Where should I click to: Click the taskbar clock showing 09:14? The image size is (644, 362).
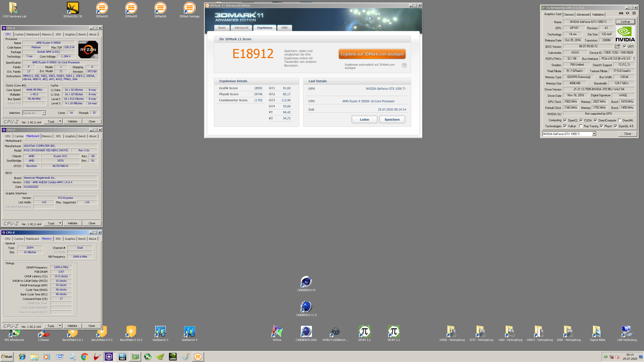click(x=630, y=355)
